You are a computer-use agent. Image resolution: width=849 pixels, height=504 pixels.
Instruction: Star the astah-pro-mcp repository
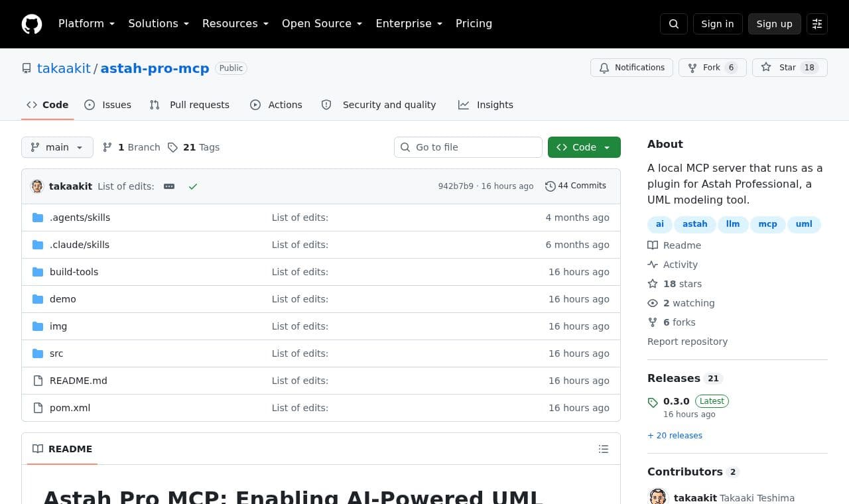pos(790,68)
